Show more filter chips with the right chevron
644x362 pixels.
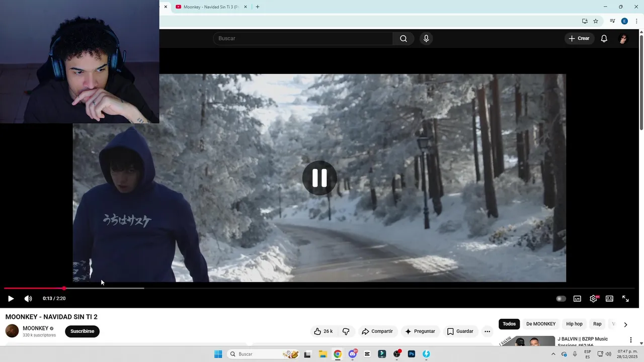(625, 325)
